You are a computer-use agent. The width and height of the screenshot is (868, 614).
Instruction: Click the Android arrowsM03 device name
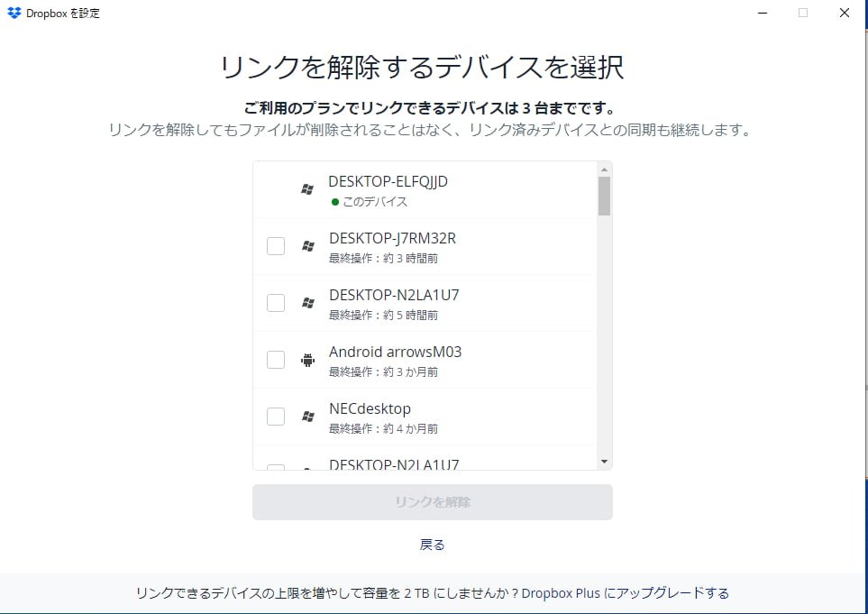(395, 352)
